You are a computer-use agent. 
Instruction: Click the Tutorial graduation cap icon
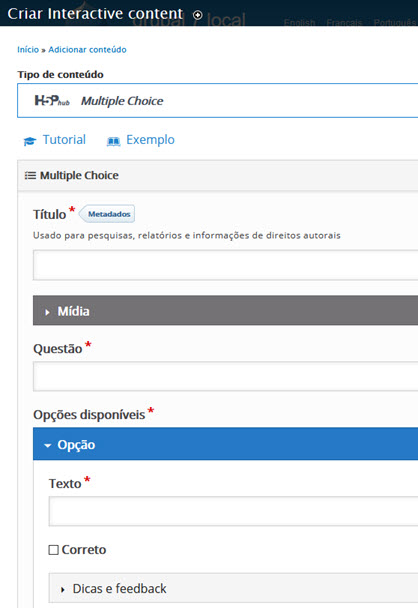(30, 141)
